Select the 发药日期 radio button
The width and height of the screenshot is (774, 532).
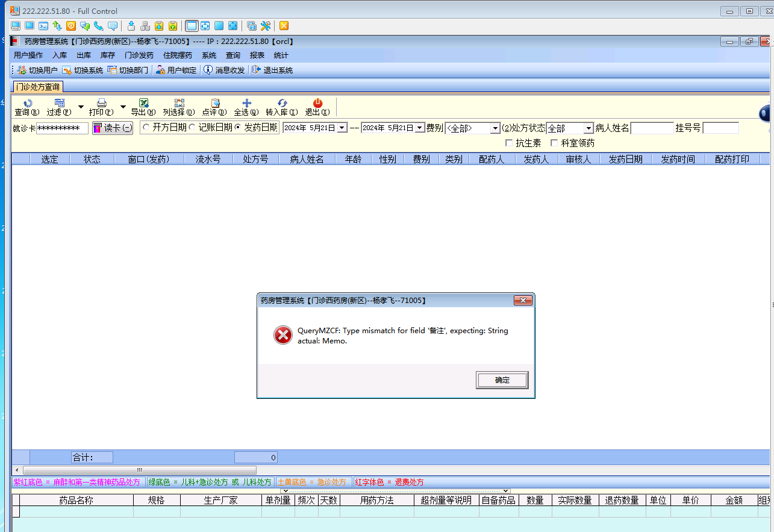pyautogui.click(x=238, y=127)
